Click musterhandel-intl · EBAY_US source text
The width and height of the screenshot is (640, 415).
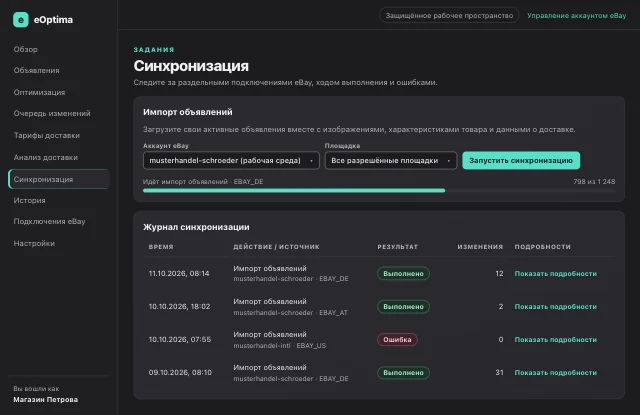(280, 346)
